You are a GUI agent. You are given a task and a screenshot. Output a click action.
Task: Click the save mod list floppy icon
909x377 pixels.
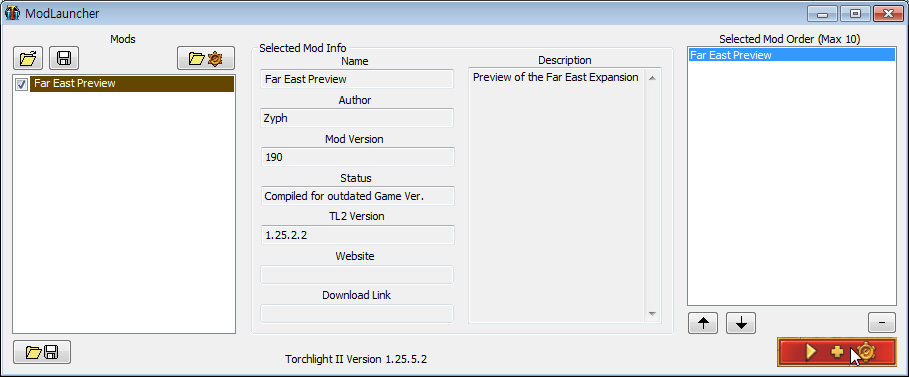pyautogui.click(x=64, y=58)
